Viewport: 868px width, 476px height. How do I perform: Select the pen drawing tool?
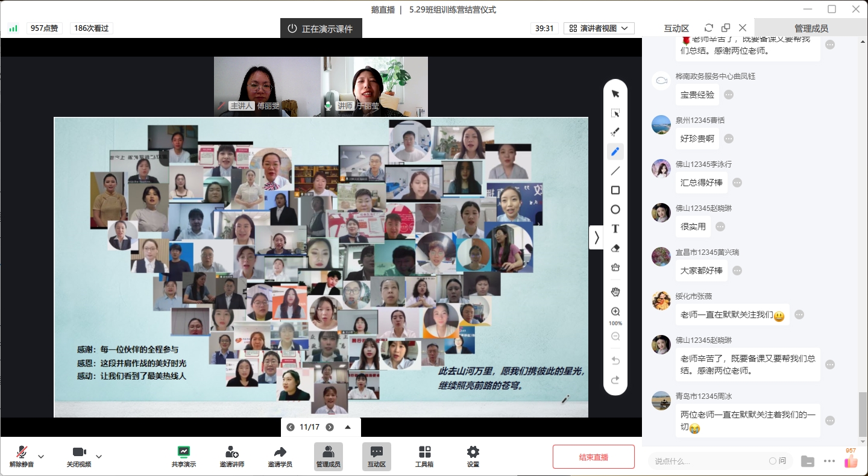click(x=615, y=152)
